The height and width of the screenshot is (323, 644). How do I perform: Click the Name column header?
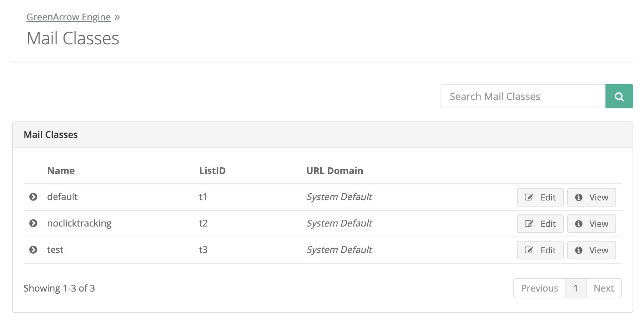61,171
